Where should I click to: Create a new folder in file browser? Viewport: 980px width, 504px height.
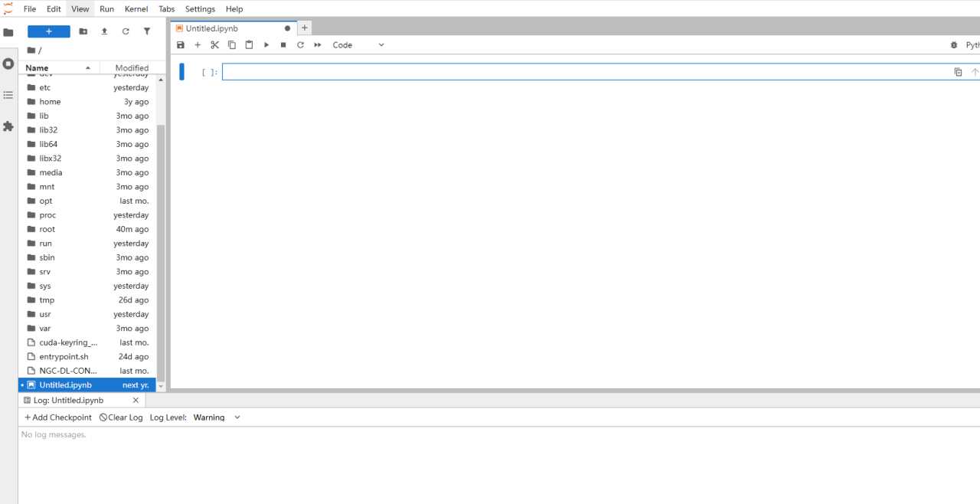83,31
